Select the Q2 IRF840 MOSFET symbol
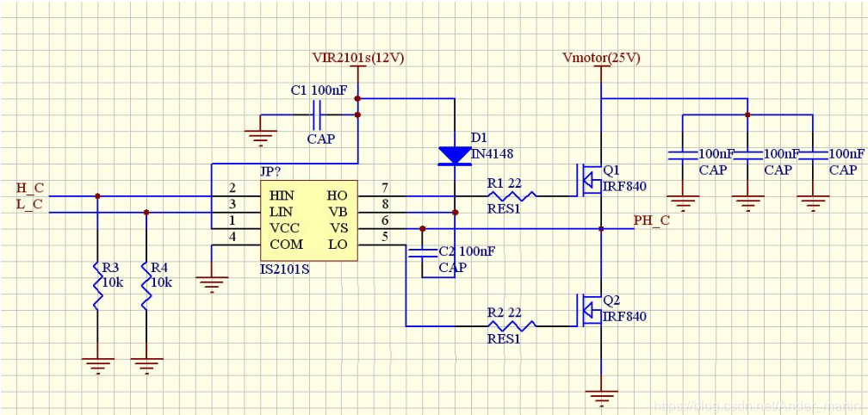The width and height of the screenshot is (868, 415). 589,309
